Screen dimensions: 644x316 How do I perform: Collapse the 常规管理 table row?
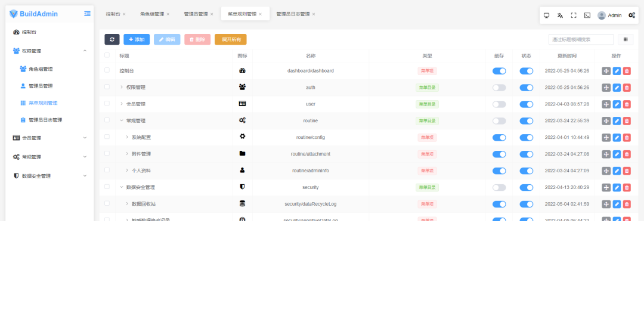point(122,120)
